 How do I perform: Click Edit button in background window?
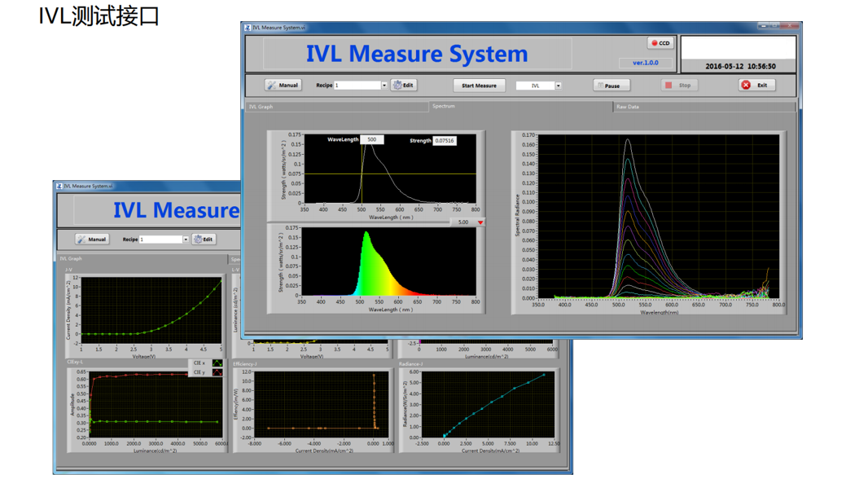(x=203, y=239)
